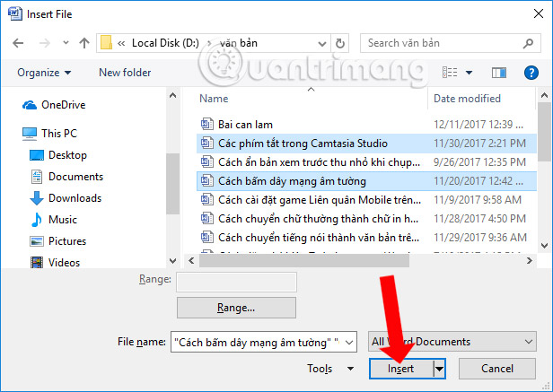The width and height of the screenshot is (553, 392).
Task: Open the Tools dropdown menu
Action: click(x=330, y=369)
